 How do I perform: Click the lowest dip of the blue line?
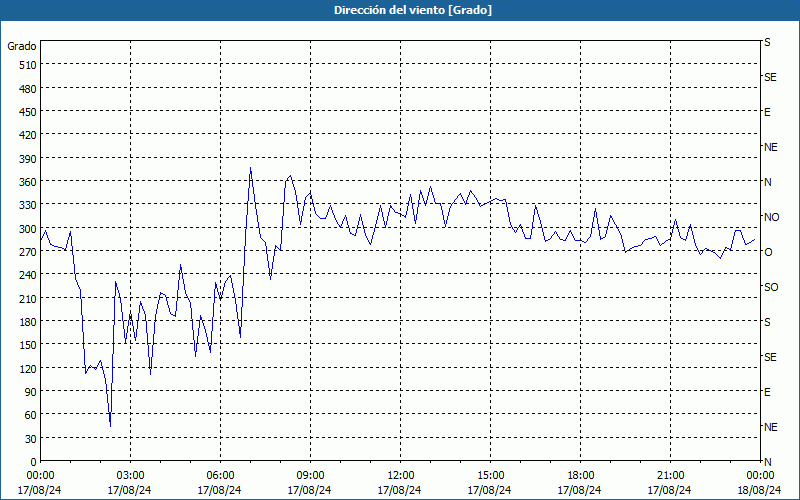click(x=110, y=426)
